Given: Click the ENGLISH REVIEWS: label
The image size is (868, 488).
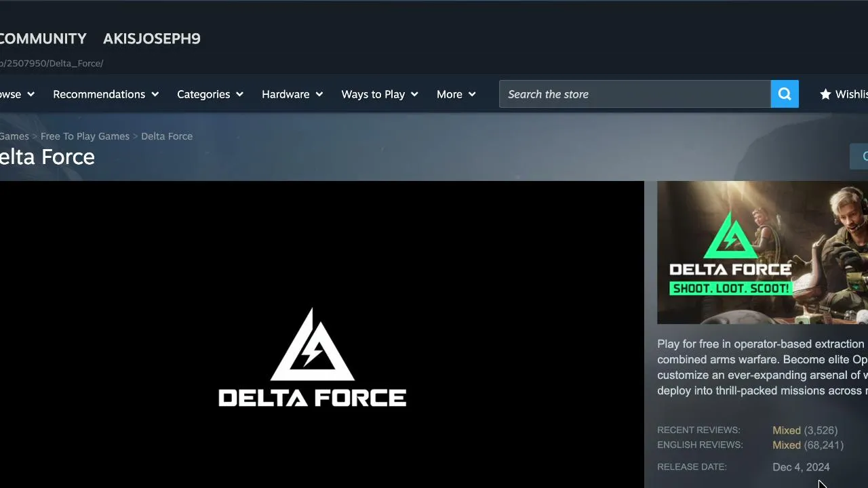Looking at the screenshot, I should (x=700, y=445).
